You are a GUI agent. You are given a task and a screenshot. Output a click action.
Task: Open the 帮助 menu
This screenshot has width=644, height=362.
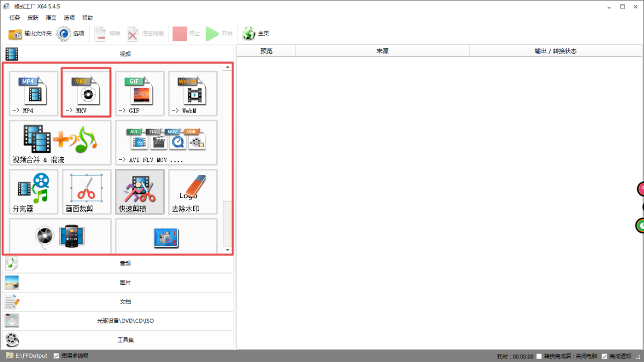click(87, 18)
